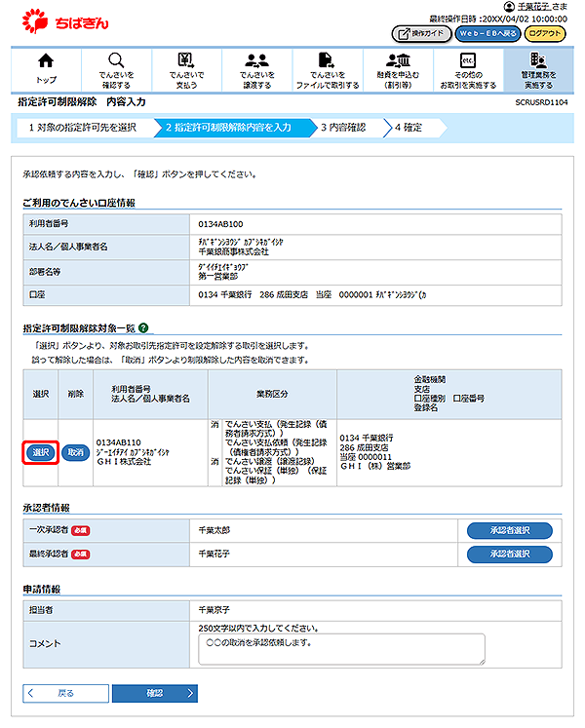Click into the コメント text area

(341, 649)
